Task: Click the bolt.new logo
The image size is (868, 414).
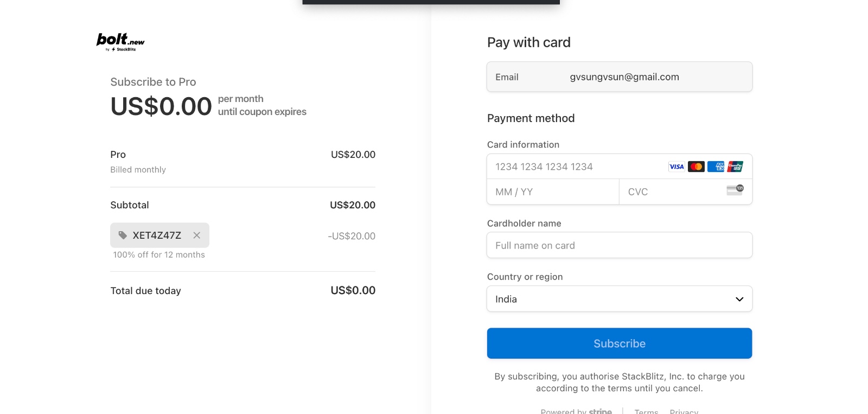Action: pyautogui.click(x=120, y=41)
